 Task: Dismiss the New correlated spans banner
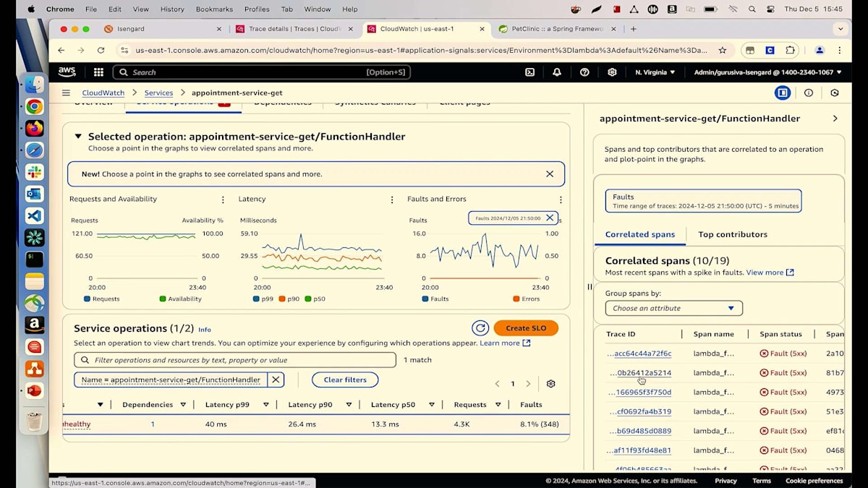550,174
